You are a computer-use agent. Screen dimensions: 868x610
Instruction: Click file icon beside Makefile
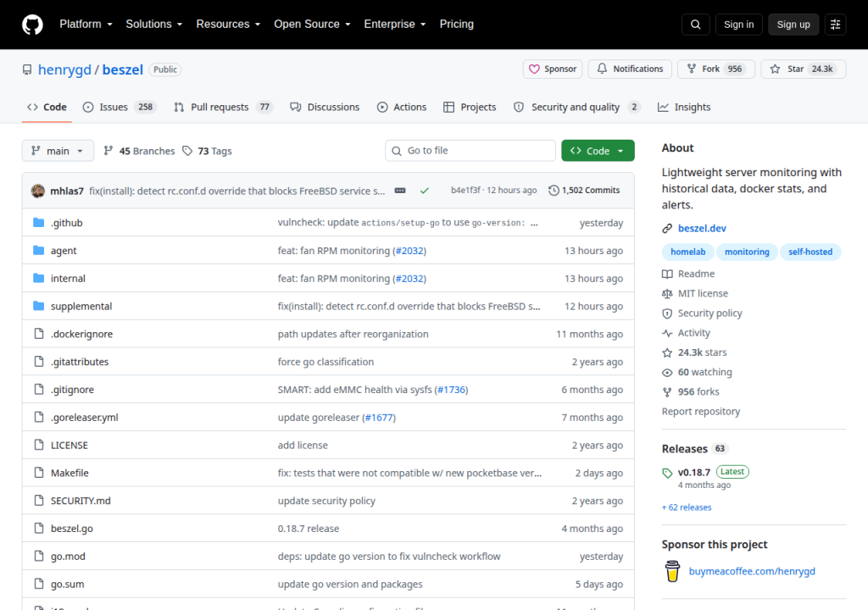38,472
